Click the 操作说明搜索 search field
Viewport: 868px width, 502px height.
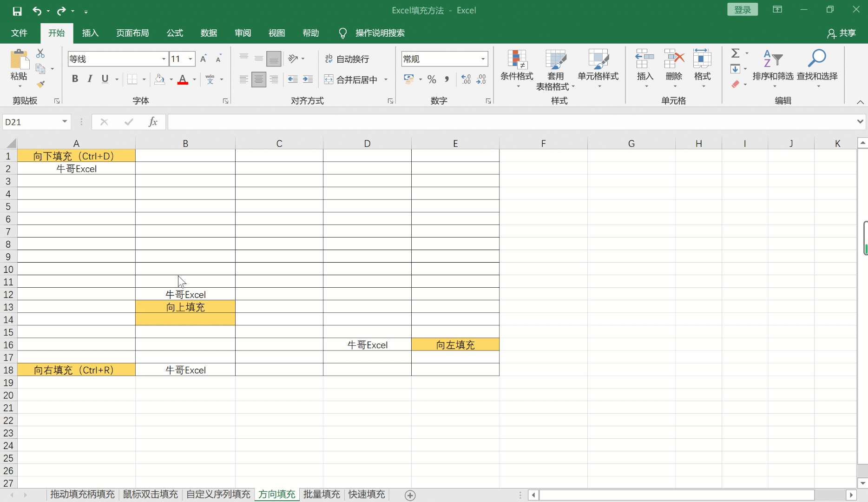[x=380, y=33]
